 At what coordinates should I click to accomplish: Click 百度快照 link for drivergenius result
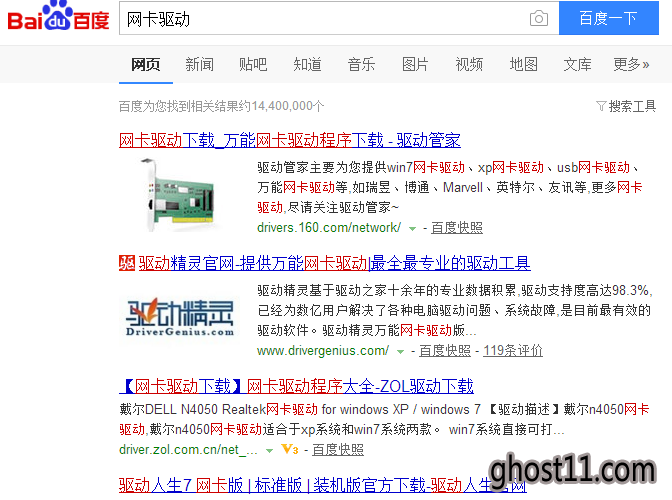pyautogui.click(x=445, y=350)
